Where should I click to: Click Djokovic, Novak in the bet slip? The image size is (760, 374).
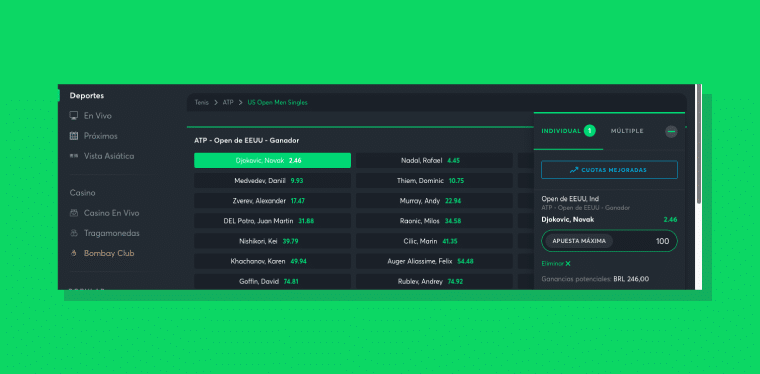coord(568,219)
